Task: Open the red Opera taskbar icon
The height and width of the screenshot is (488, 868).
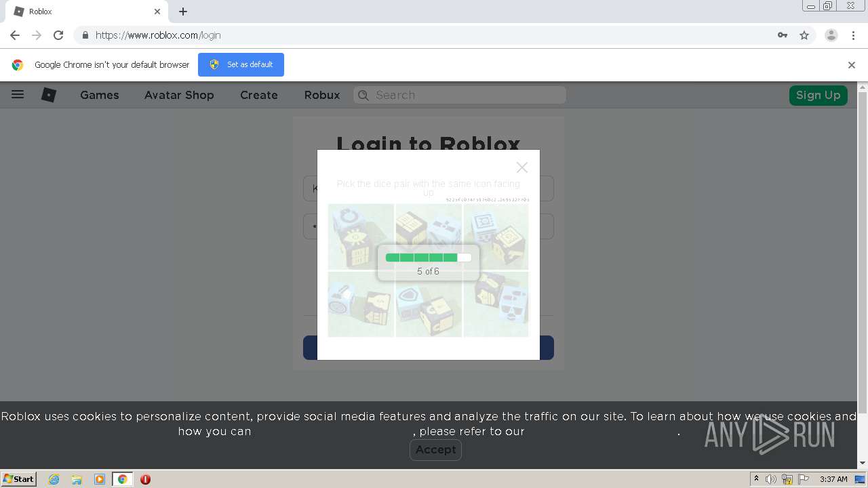Action: (x=145, y=479)
